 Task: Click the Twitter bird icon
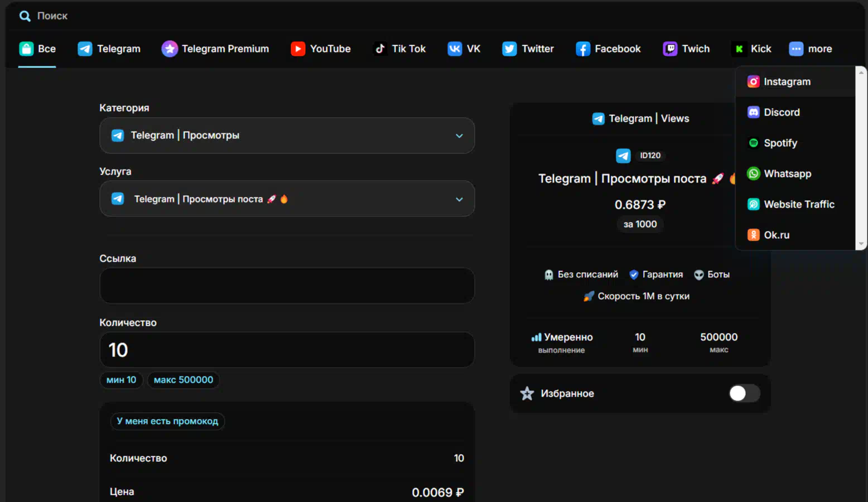509,49
